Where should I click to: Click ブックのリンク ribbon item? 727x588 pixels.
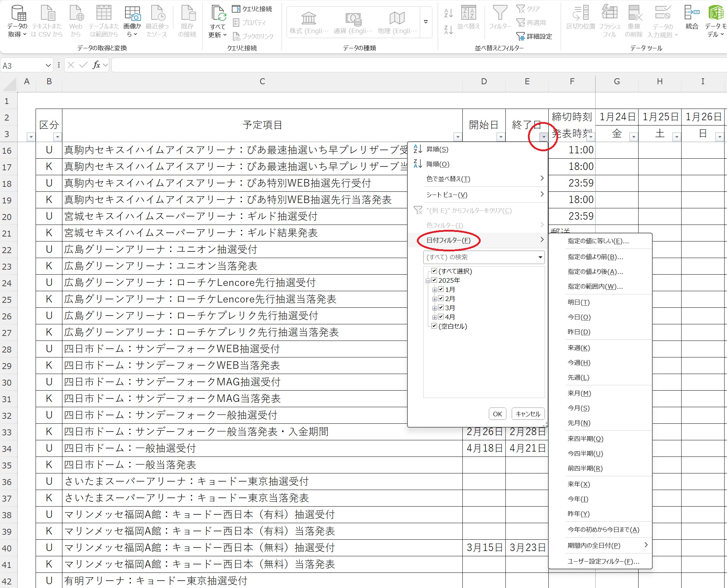253,36
